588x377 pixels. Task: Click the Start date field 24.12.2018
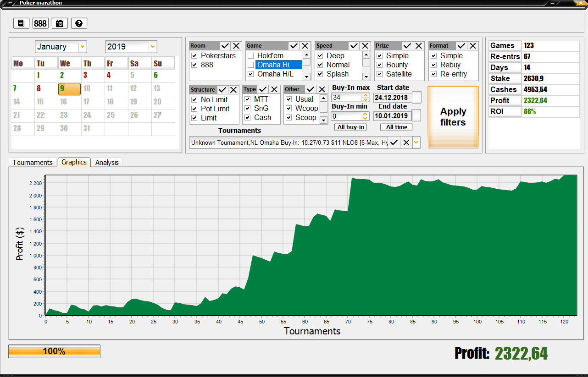tap(393, 98)
